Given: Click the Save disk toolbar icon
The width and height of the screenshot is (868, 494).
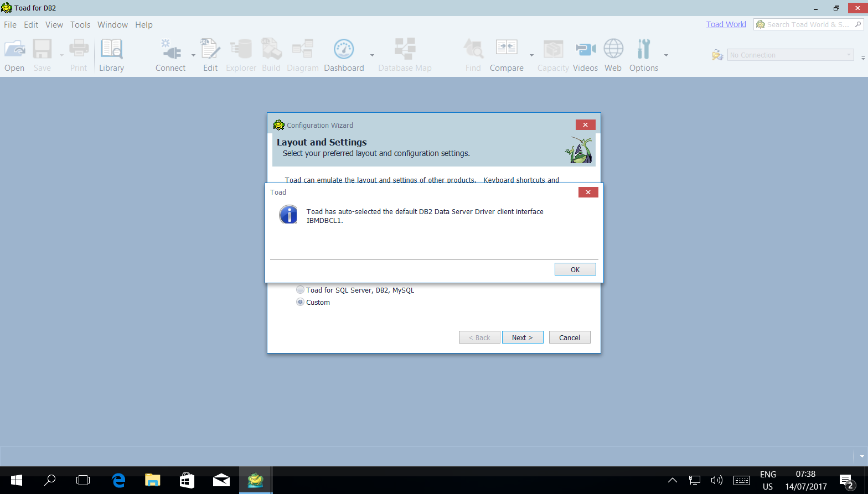Looking at the screenshot, I should coord(42,49).
